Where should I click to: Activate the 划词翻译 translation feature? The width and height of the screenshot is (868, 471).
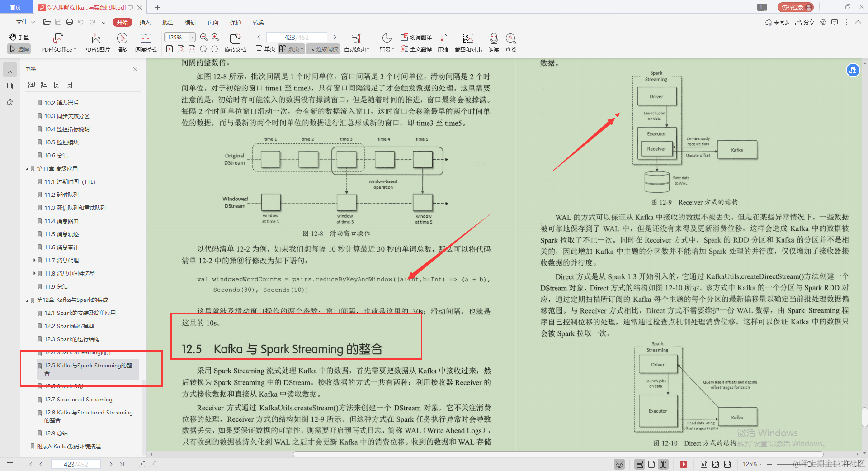416,38
